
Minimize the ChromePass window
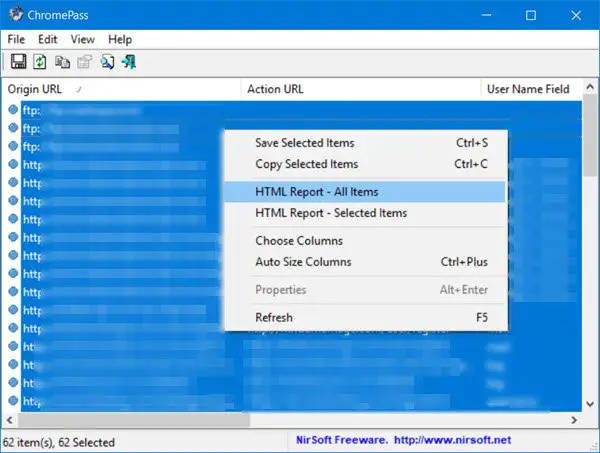coord(486,15)
